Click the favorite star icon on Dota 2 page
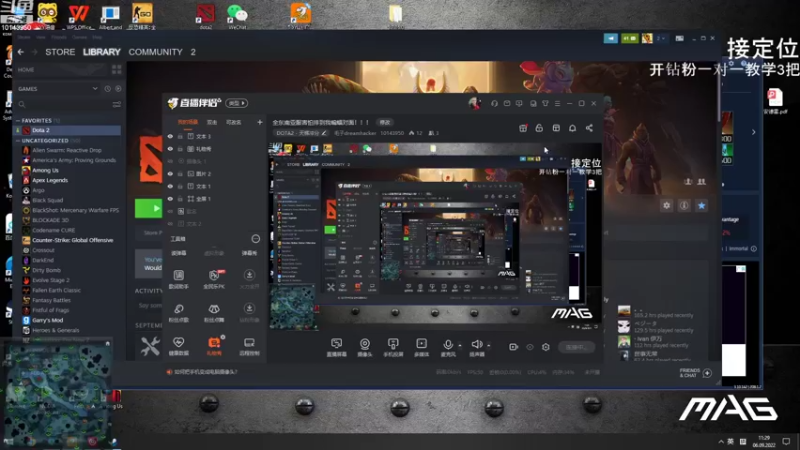Viewport: 800px width, 450px height. pyautogui.click(x=702, y=206)
